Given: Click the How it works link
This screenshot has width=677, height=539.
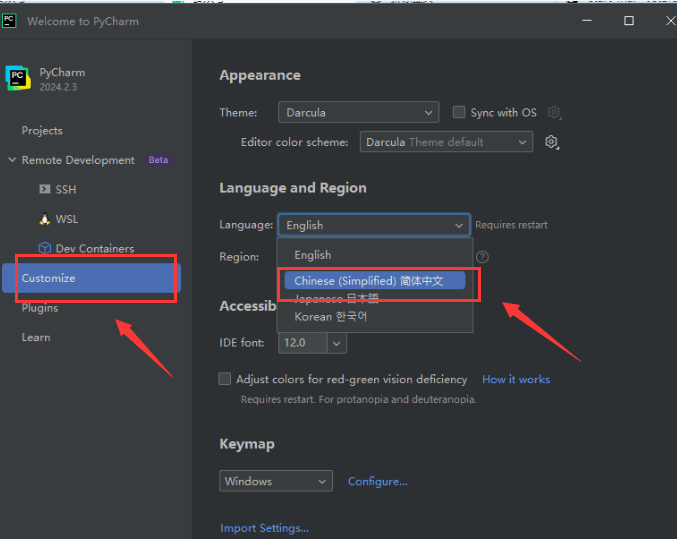Looking at the screenshot, I should [x=516, y=379].
